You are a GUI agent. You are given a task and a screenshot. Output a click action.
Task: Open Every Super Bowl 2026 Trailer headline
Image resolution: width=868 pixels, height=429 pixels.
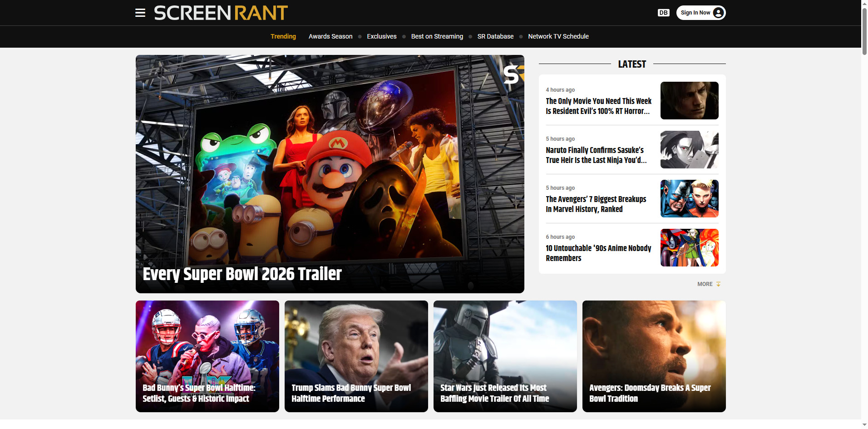click(242, 274)
